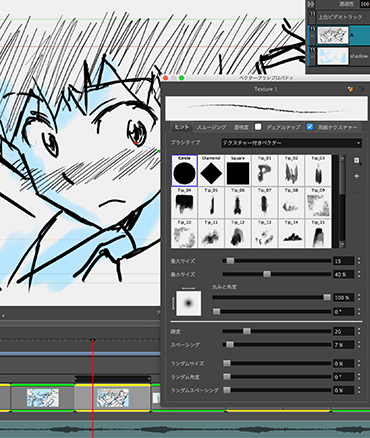
Task: Pick brush tip Tip_06
Action: click(x=238, y=202)
